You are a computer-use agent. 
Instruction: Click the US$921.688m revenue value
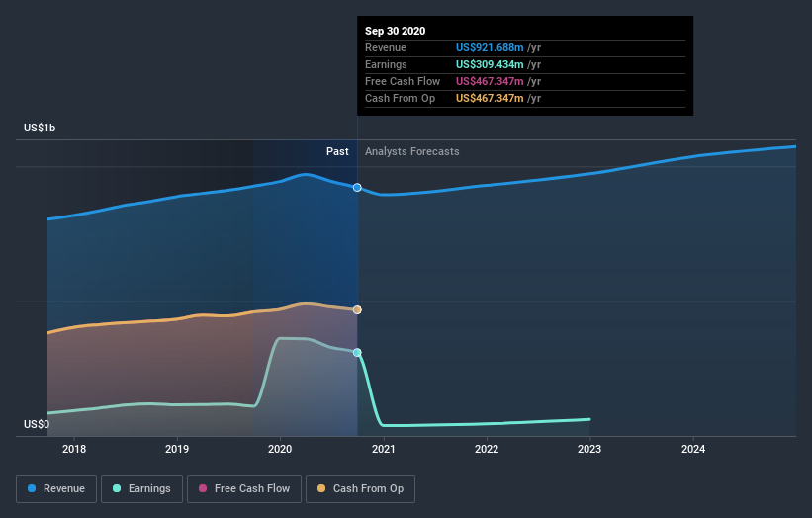point(490,47)
